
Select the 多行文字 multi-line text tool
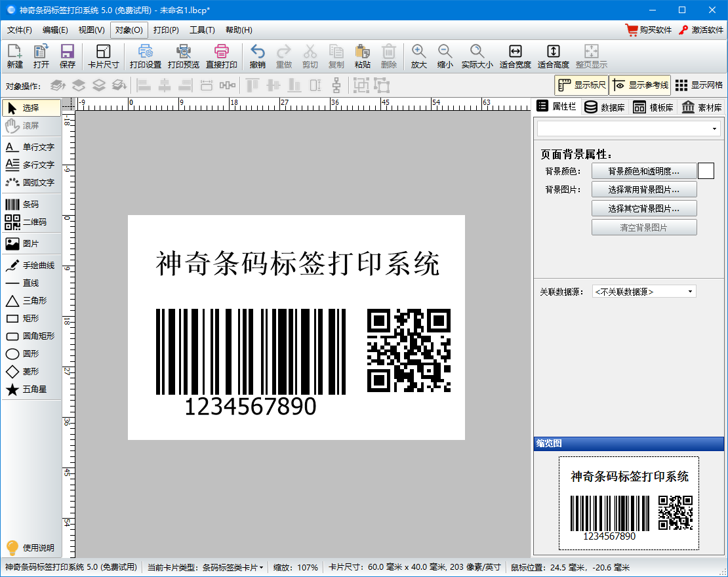point(31,165)
